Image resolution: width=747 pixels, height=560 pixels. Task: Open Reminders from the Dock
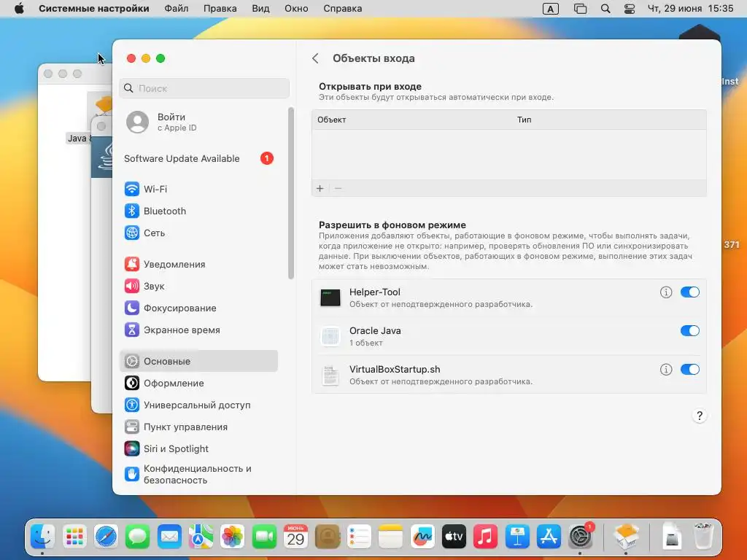(359, 537)
